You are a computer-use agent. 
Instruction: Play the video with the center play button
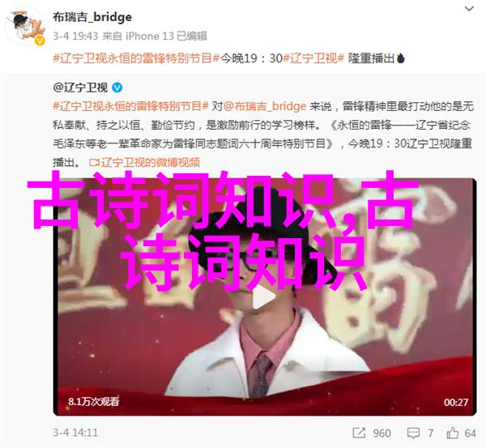[263, 297]
